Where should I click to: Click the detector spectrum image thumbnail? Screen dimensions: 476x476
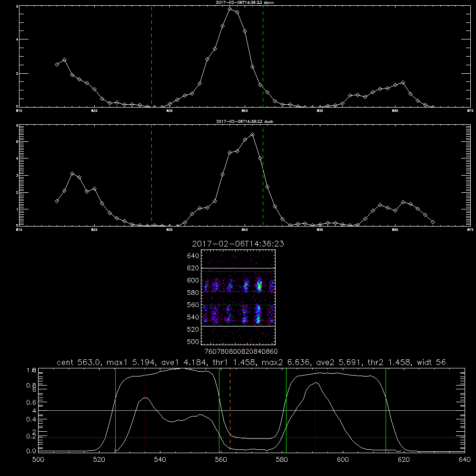click(238, 297)
